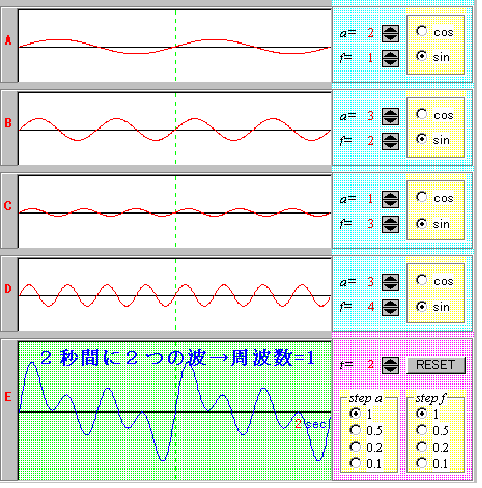Click the t stepper in panel E
The width and height of the screenshot is (482, 488).
[390, 365]
